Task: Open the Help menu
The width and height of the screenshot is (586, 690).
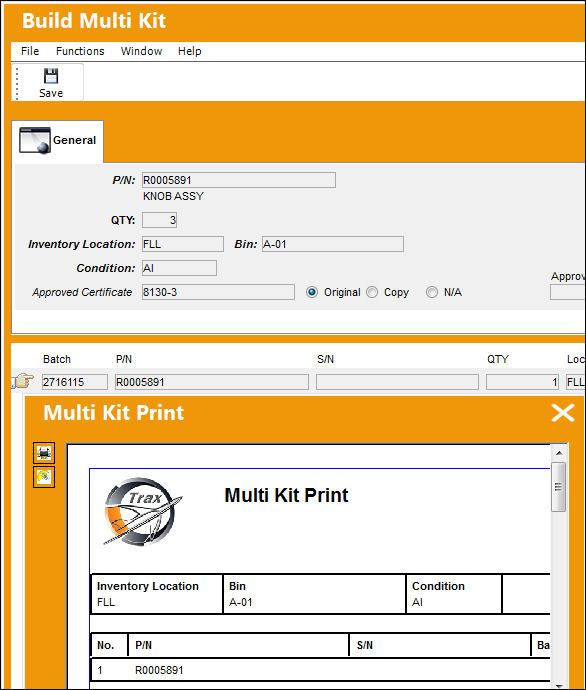Action: point(190,51)
